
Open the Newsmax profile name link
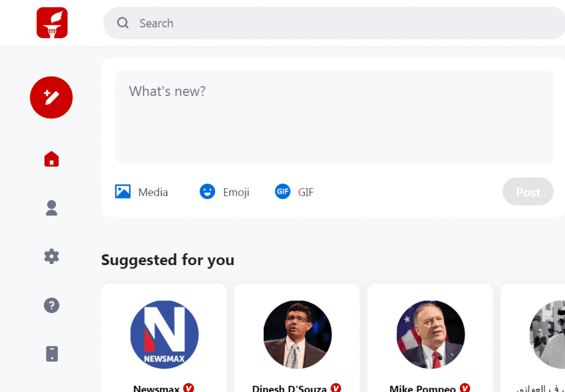point(156,388)
